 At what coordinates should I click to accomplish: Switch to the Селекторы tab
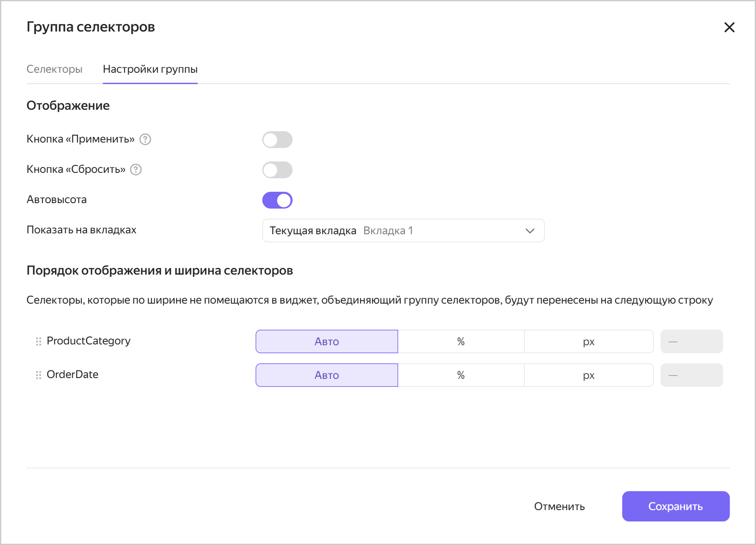coord(54,69)
